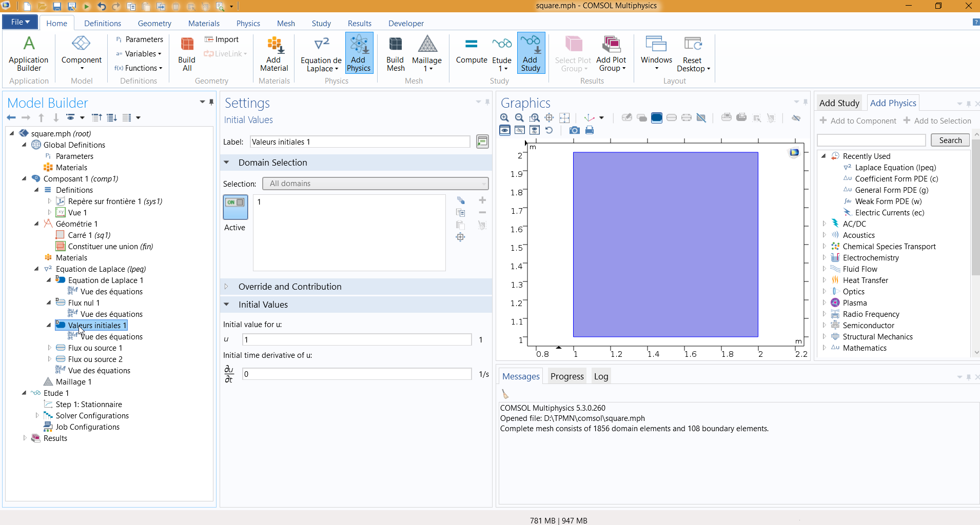Toggle View Unhidden Only eye button

coord(505,130)
